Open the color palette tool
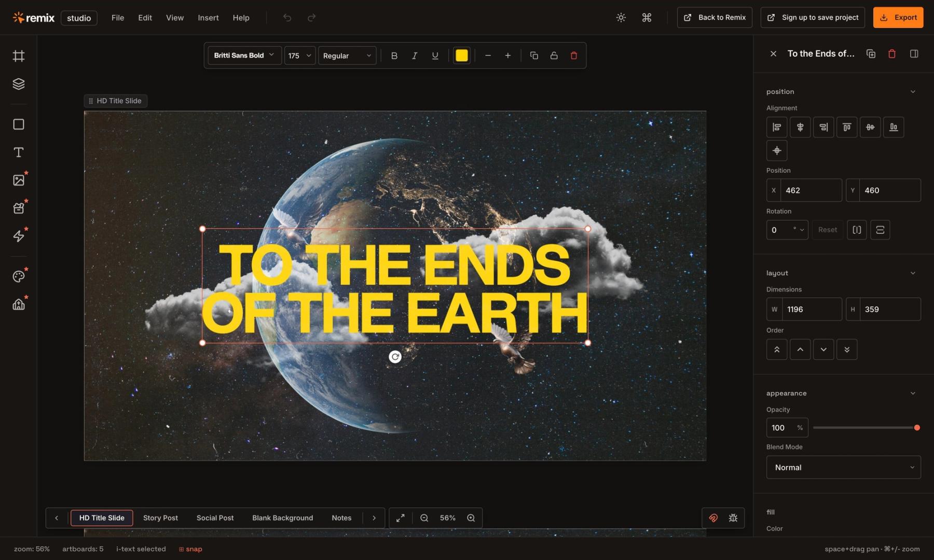Viewport: 934px width, 560px height. [19, 276]
